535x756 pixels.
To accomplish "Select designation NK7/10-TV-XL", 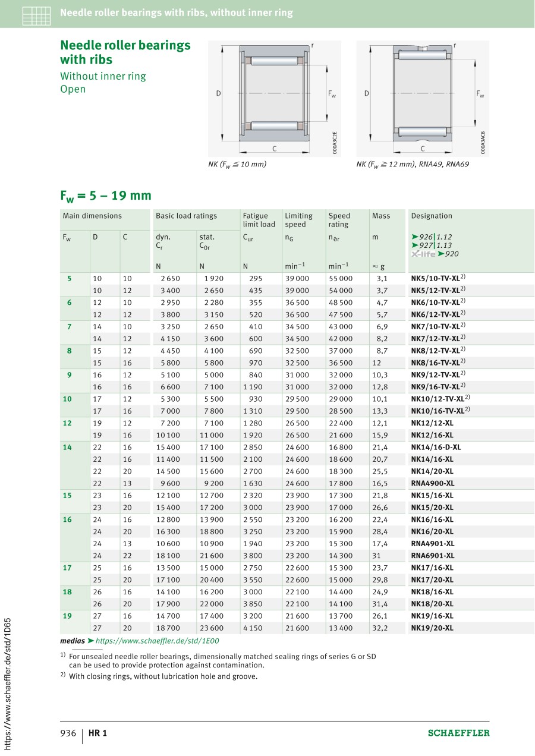I will tap(438, 326).
